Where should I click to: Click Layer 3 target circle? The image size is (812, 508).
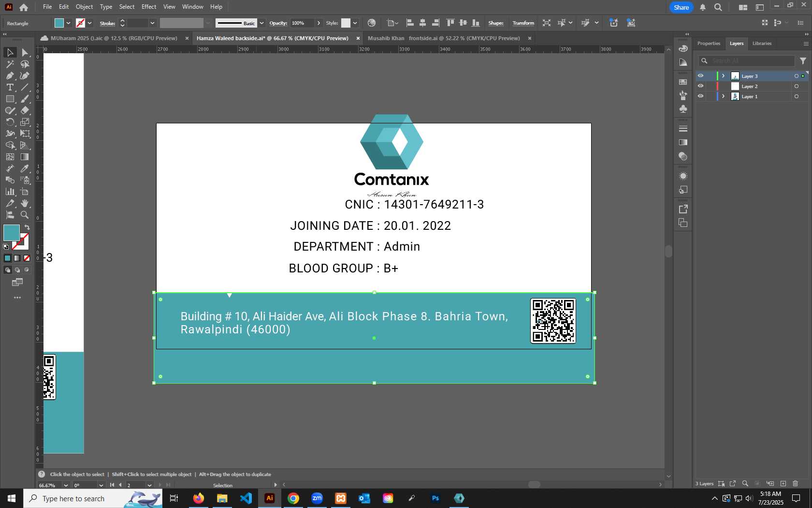click(796, 76)
